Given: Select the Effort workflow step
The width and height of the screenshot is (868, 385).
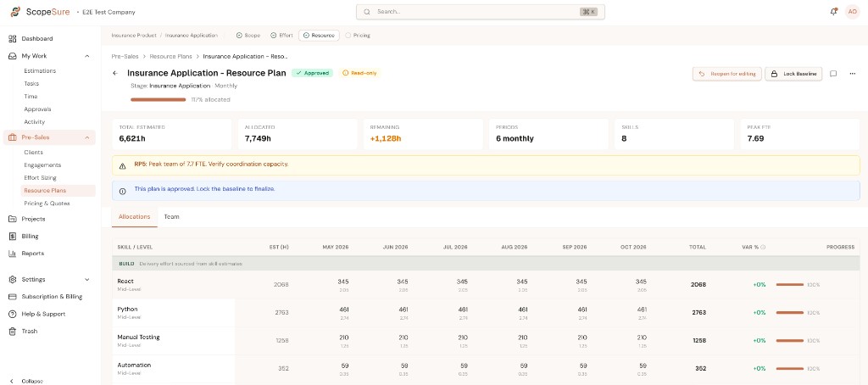Looking at the screenshot, I should (x=281, y=36).
